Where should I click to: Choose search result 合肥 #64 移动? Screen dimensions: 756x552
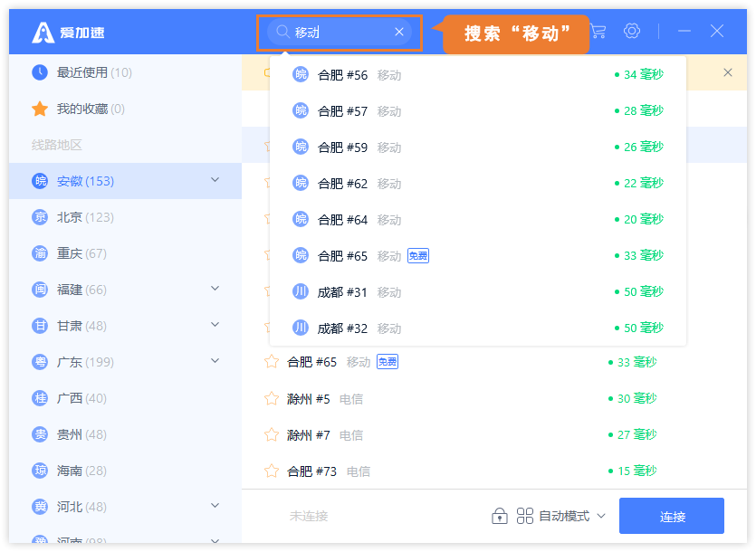point(478,219)
